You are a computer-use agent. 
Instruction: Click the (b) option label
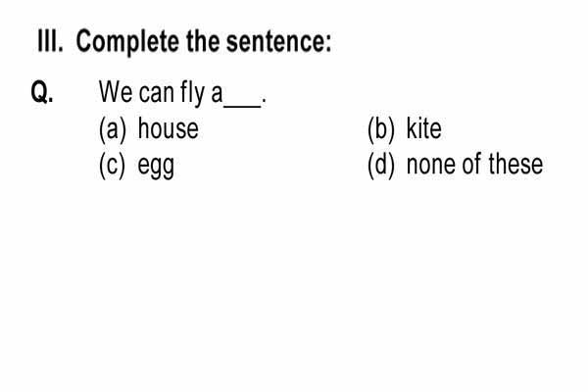click(x=381, y=129)
